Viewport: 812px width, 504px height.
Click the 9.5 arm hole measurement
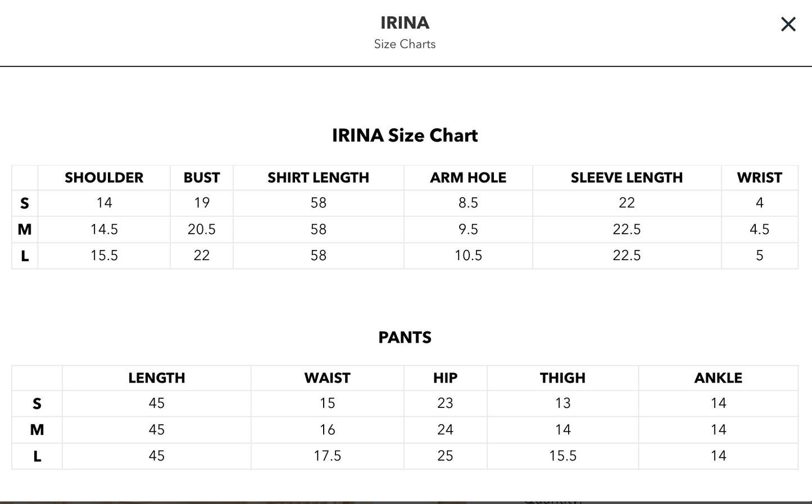point(468,229)
